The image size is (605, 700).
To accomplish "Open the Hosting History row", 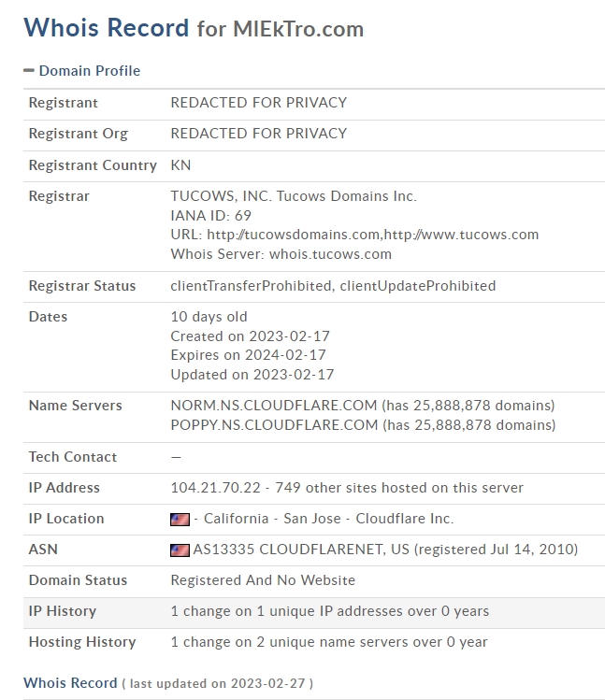I will 314,642.
